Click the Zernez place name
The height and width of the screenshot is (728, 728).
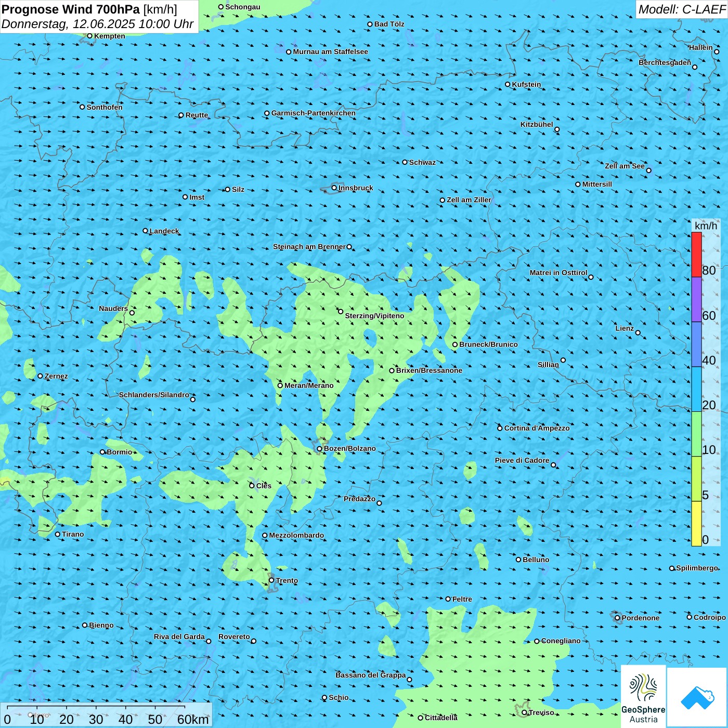pyautogui.click(x=56, y=376)
